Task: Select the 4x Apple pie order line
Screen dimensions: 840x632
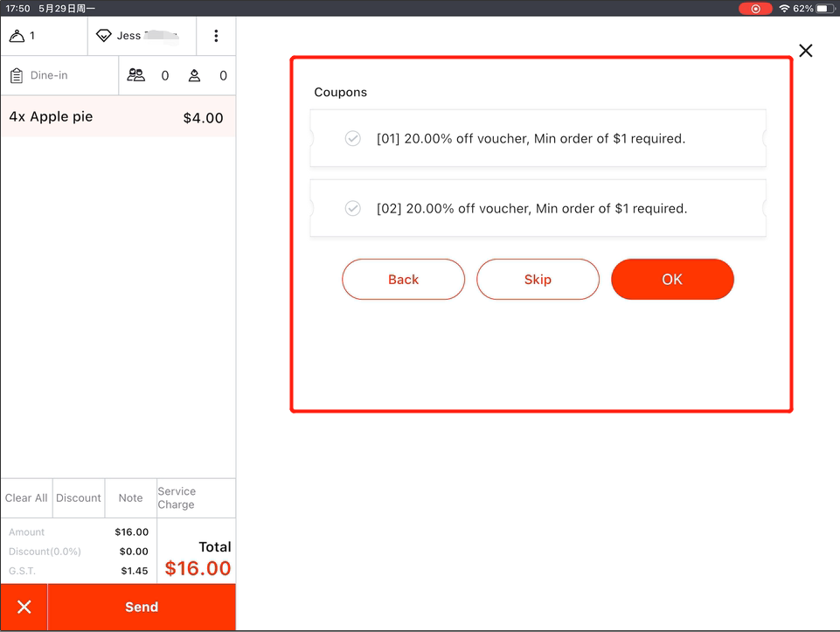Action: (x=117, y=117)
